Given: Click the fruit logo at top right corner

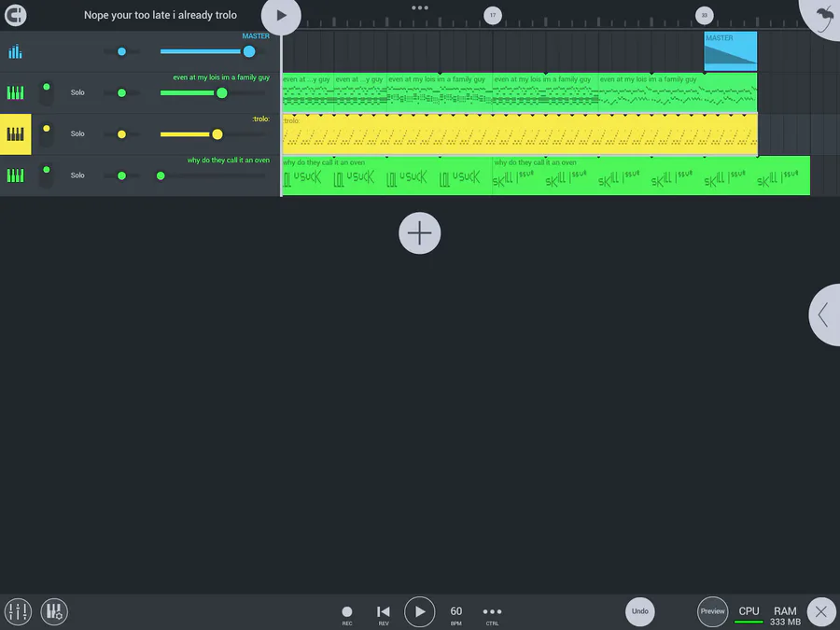Looking at the screenshot, I should (824, 16).
